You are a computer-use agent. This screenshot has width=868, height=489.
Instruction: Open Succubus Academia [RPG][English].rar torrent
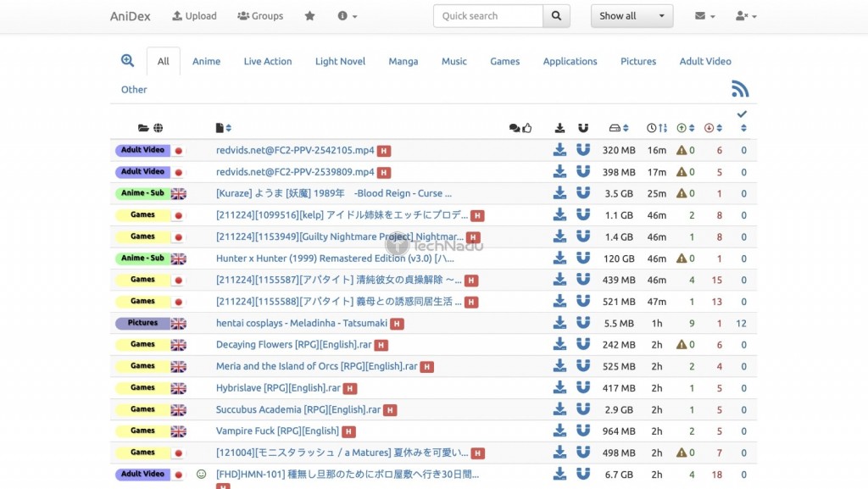[298, 409]
